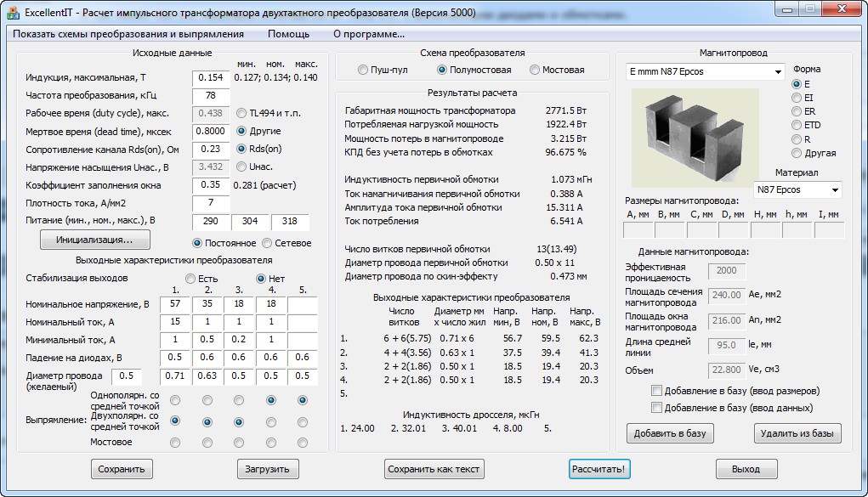The height and width of the screenshot is (497, 868).
Task: Click the 'Коэффициент заполнения окна' input field
Action: tap(211, 185)
